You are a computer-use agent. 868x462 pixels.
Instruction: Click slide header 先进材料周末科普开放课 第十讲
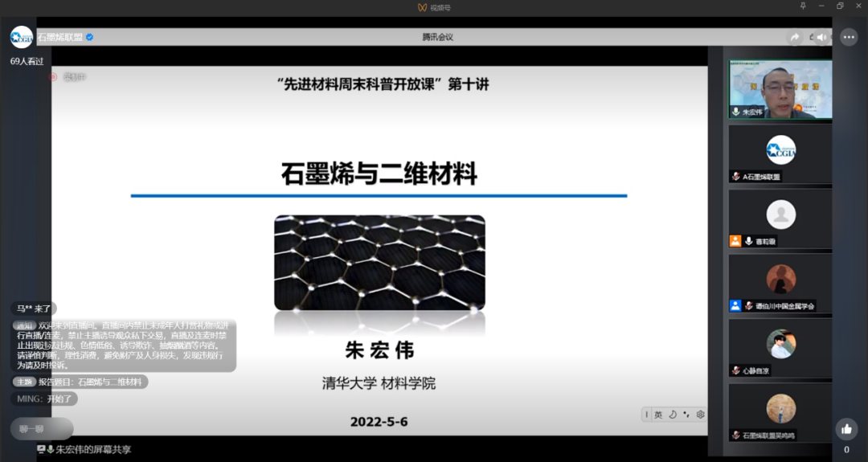(383, 84)
